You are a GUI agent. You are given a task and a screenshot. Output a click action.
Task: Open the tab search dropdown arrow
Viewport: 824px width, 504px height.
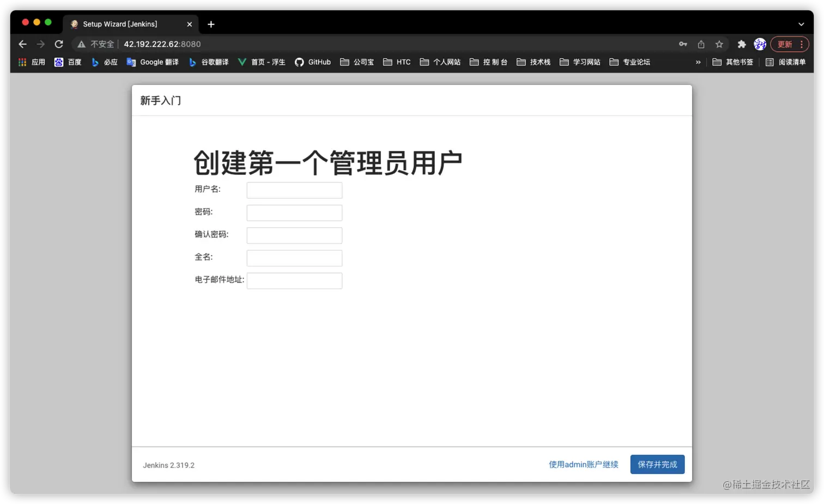(801, 24)
